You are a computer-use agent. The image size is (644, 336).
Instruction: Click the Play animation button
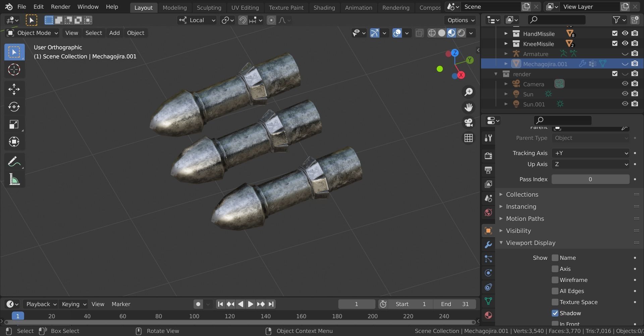coord(251,304)
